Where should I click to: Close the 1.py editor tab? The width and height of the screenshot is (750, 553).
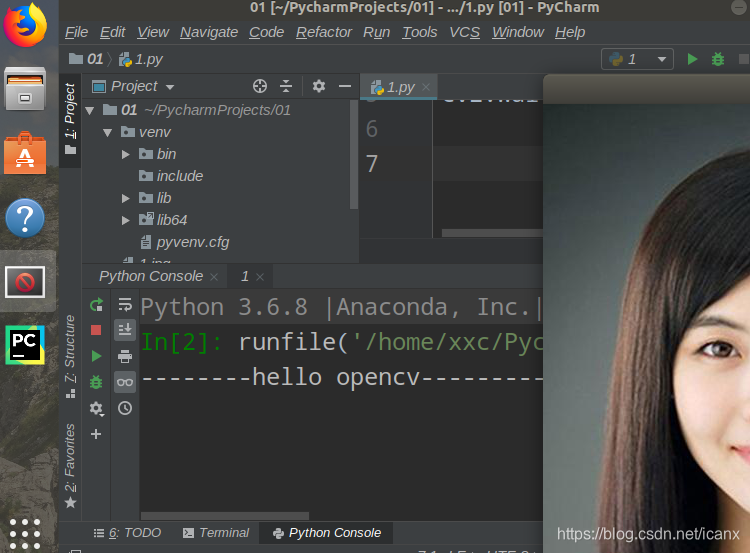pos(426,87)
